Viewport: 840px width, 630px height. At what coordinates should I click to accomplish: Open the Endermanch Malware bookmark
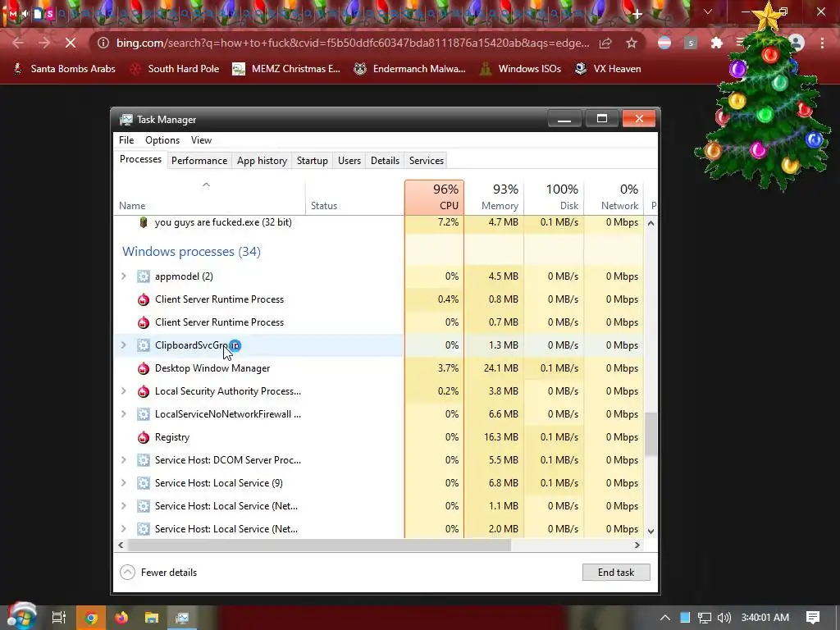(410, 69)
